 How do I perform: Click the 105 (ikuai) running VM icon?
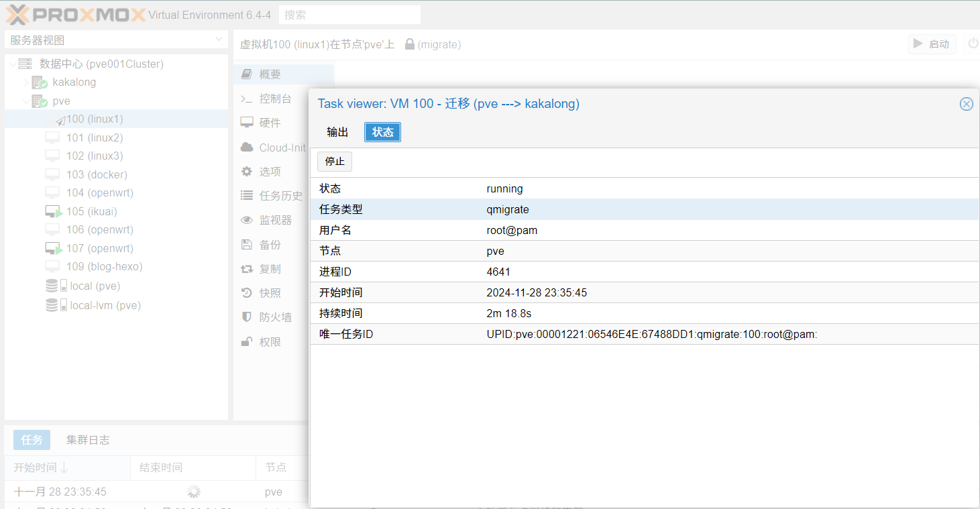point(54,212)
